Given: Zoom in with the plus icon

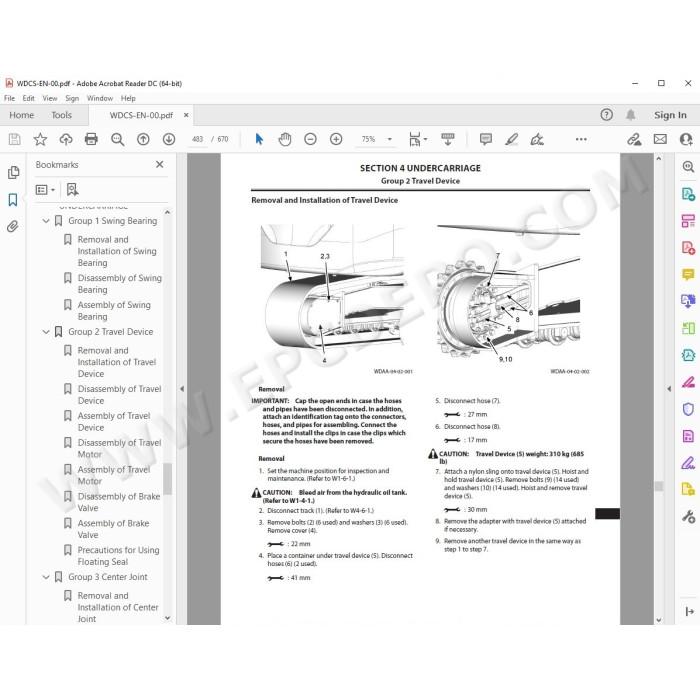Looking at the screenshot, I should (x=336, y=139).
